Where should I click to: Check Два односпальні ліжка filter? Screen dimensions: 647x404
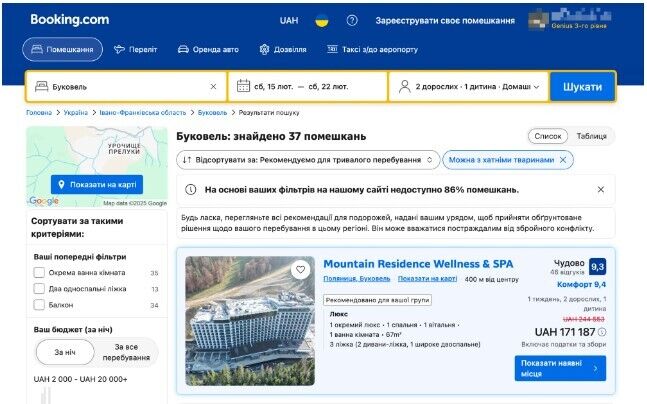tap(39, 289)
